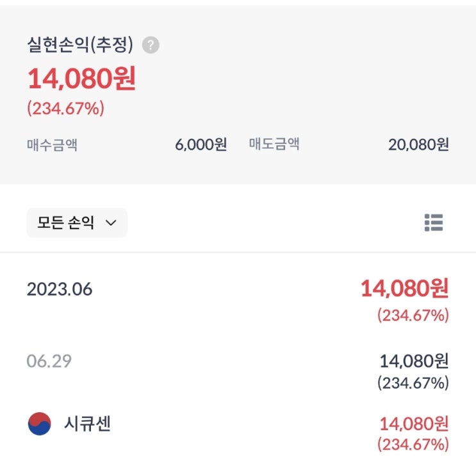Click the 매수금액 label
This screenshot has height=473, width=476.
(52, 144)
